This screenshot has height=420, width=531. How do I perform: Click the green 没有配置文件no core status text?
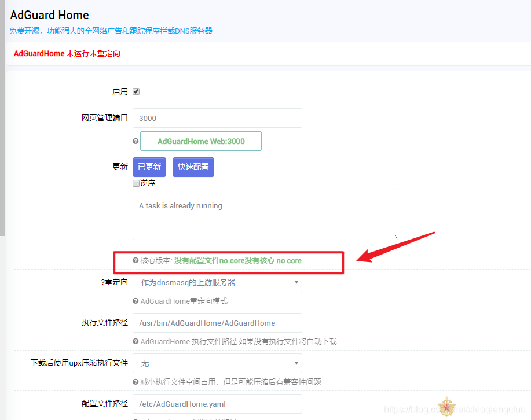tap(238, 260)
